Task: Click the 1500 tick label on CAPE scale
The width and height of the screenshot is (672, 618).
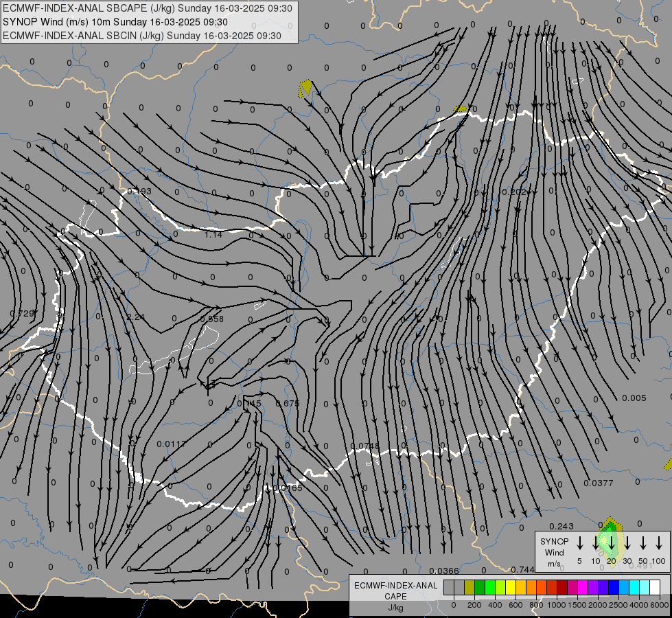Action: pos(577,605)
